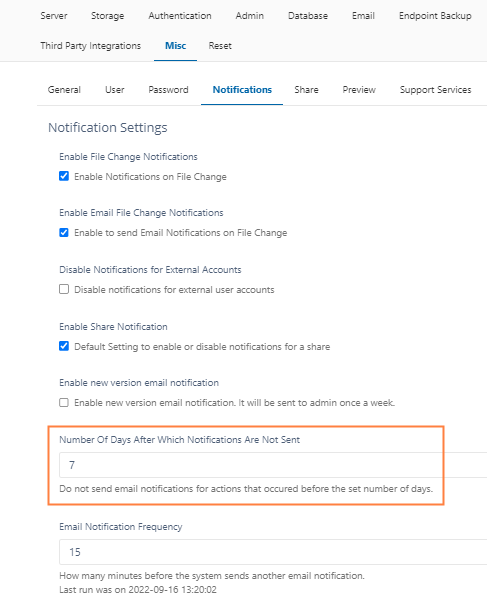
Task: Open the Password sub-tab
Action: tap(168, 90)
